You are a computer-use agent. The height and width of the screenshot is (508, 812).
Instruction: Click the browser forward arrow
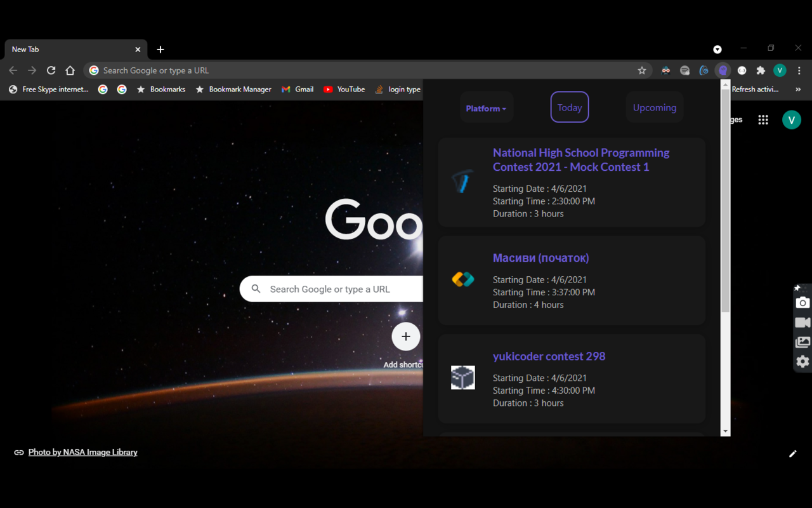(x=32, y=70)
